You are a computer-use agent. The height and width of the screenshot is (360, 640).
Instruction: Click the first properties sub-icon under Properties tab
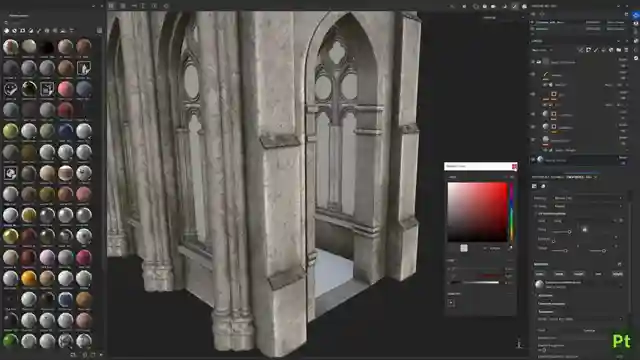534,186
